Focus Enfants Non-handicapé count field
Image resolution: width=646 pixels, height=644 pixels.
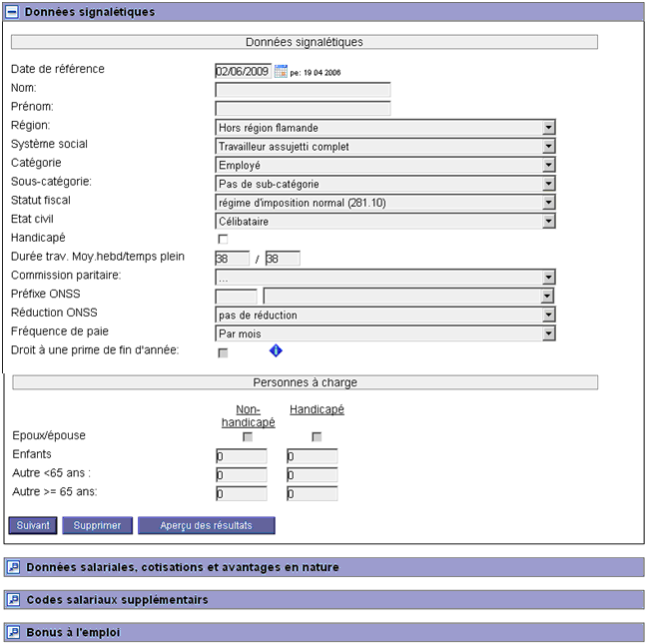click(242, 456)
